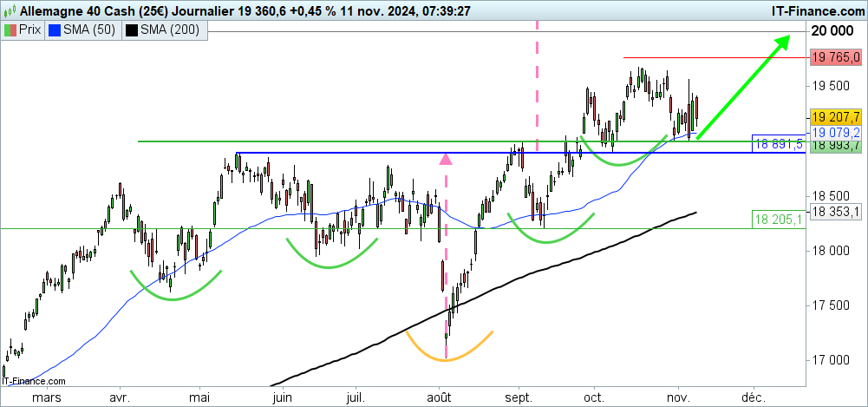Click the blue SMA (50) legend swatch
The width and height of the screenshot is (868, 407).
tap(56, 30)
